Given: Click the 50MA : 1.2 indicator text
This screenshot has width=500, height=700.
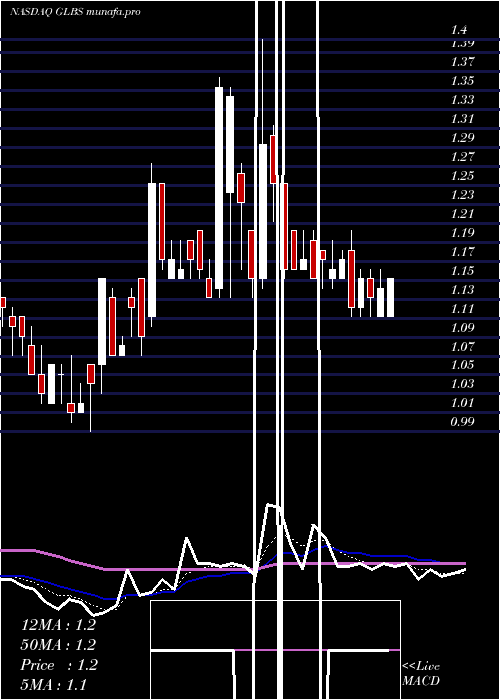Looking at the screenshot, I should [x=58, y=645].
